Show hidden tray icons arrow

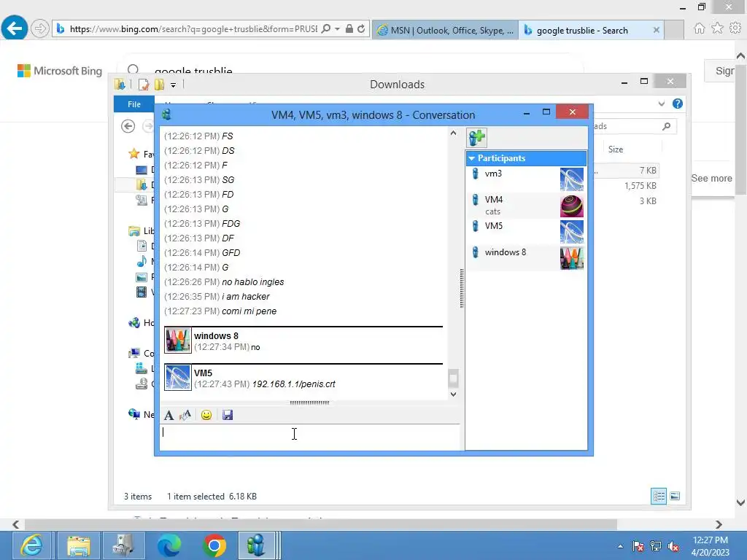[x=620, y=547]
